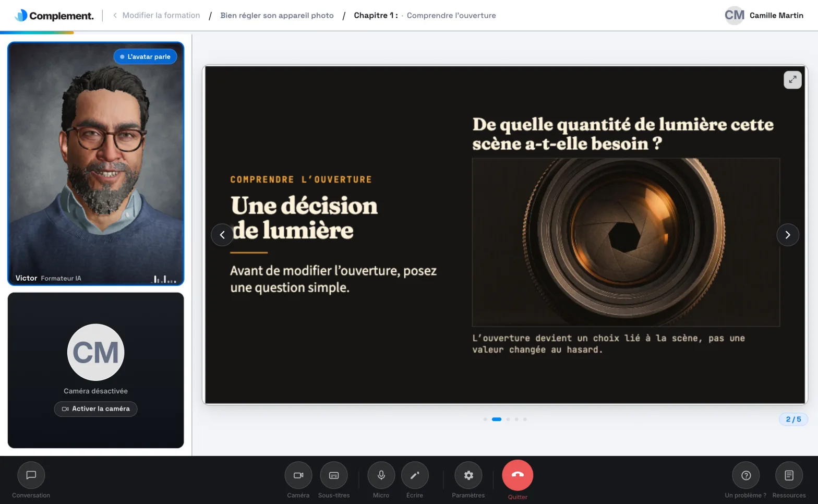The width and height of the screenshot is (818, 504).
Task: Toggle the Micro microphone button
Action: [x=381, y=475]
